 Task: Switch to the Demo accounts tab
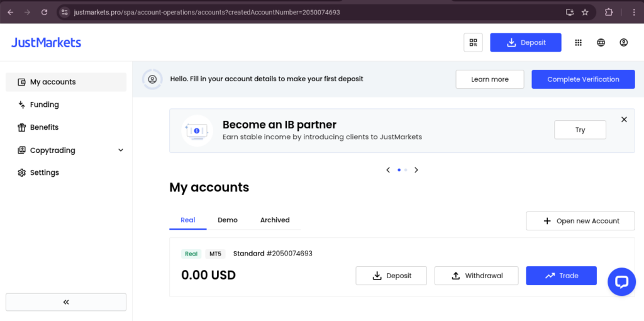(x=228, y=220)
